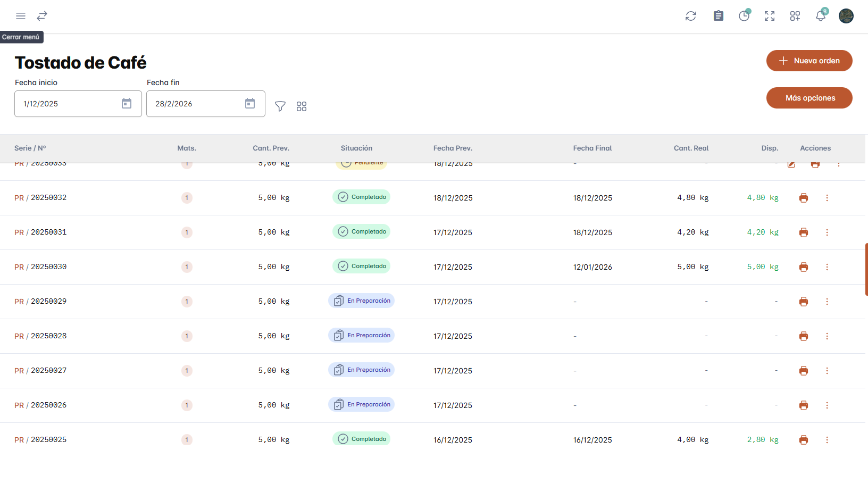Open notifications bell icon
This screenshot has width=868, height=483.
click(821, 16)
